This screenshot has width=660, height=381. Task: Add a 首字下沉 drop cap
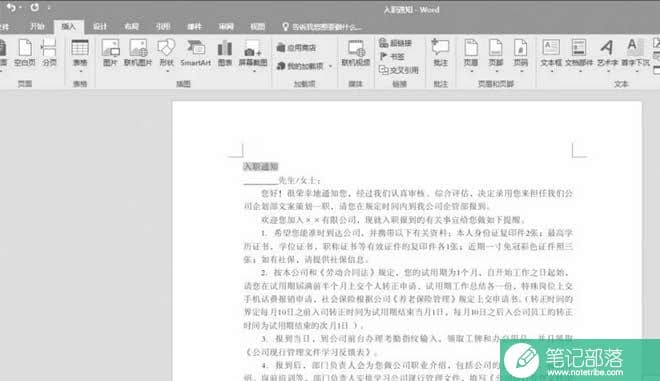click(635, 55)
